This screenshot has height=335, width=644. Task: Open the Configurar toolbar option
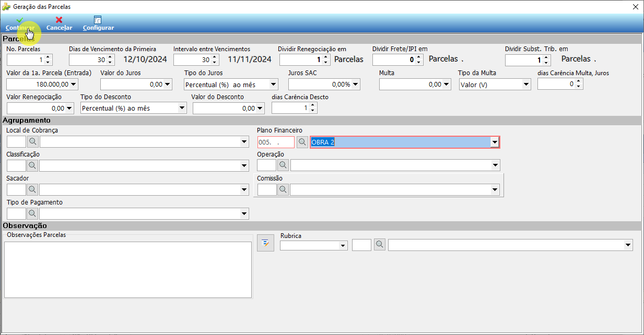98,23
